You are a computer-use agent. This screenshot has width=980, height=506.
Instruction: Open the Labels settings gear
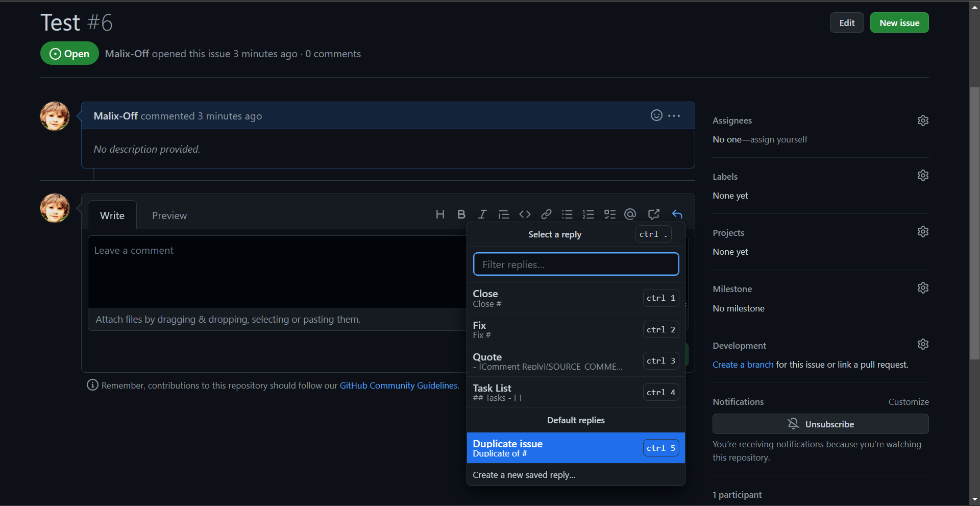coord(923,175)
